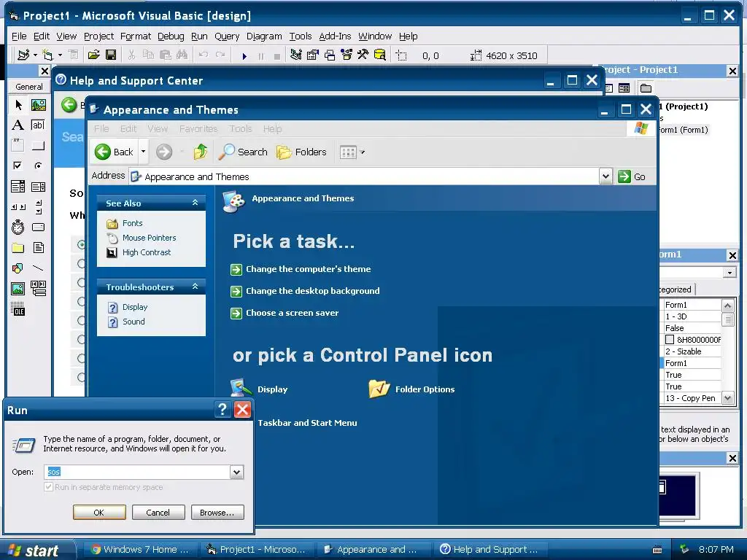
Task: Click Change the desktop background task
Action: [x=312, y=291]
